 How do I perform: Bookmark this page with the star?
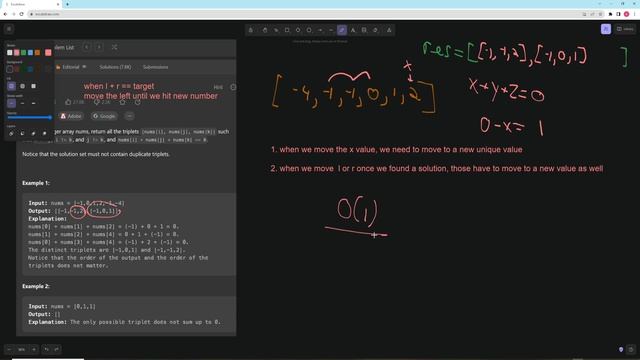click(x=600, y=14)
